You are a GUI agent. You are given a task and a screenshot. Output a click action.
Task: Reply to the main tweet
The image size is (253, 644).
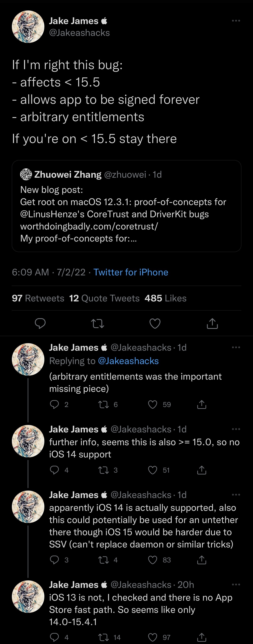tap(40, 323)
